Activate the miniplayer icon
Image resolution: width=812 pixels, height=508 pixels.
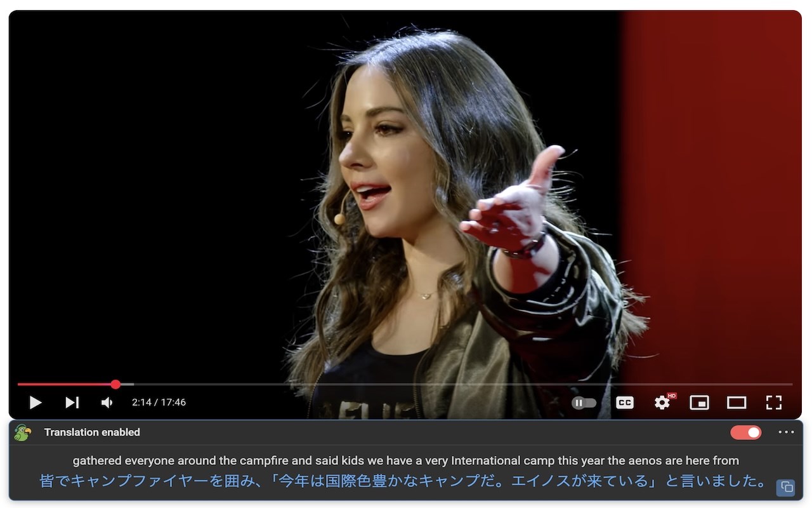tap(699, 403)
